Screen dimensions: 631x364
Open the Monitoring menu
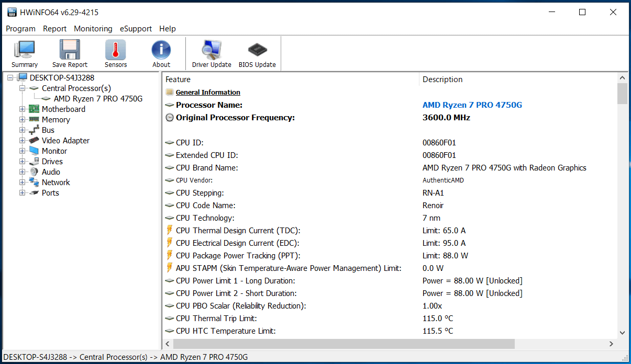pyautogui.click(x=93, y=29)
